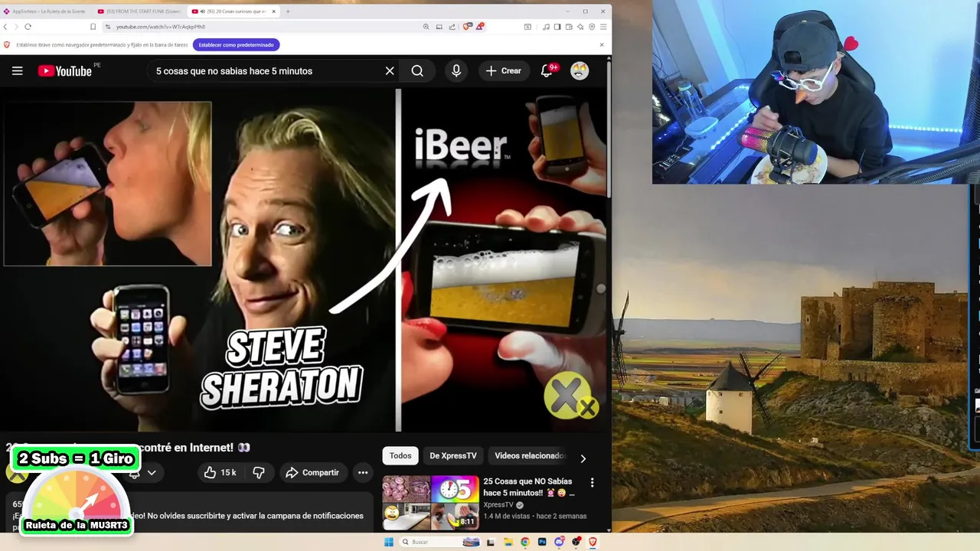This screenshot has width=980, height=551.
Task: Open File Explorer from the taskbar
Action: click(508, 542)
